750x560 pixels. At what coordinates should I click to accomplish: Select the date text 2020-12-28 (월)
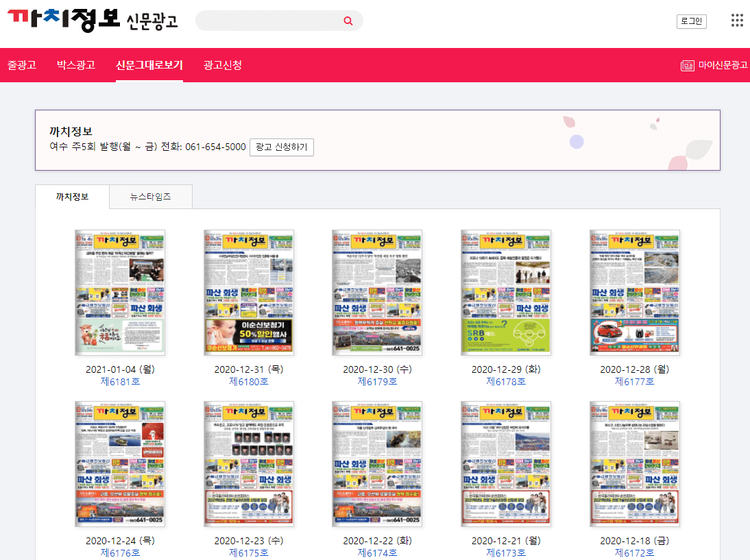point(635,369)
